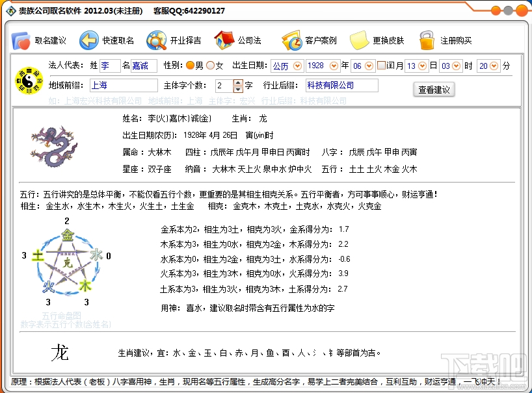Select 女 gender radio button
Viewport: 532px width, 393px height.
coord(211,66)
